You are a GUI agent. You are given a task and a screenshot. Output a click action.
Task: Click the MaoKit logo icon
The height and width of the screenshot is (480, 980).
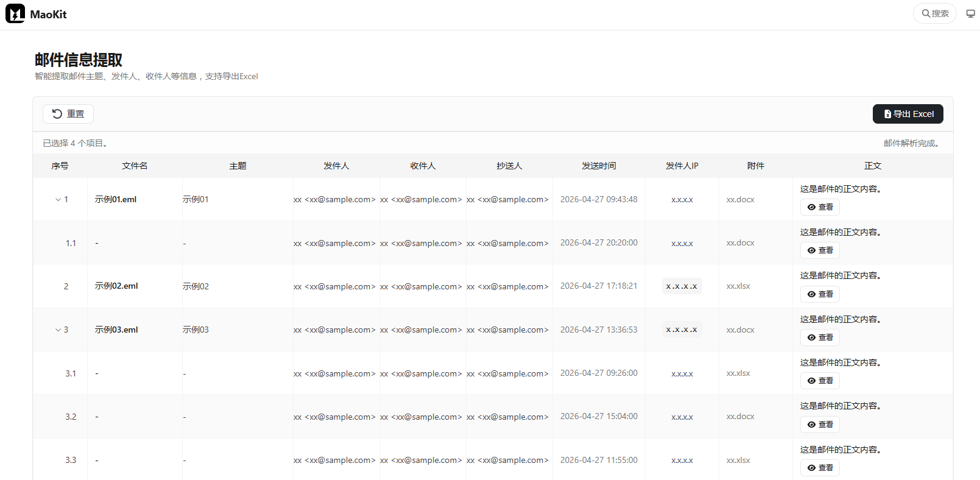pos(15,13)
